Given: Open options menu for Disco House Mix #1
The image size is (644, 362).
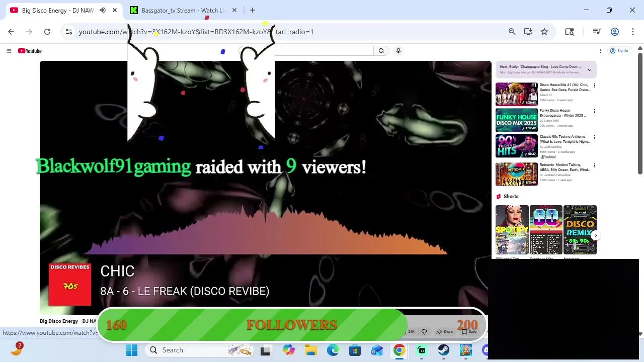Looking at the screenshot, I should pyautogui.click(x=594, y=85).
